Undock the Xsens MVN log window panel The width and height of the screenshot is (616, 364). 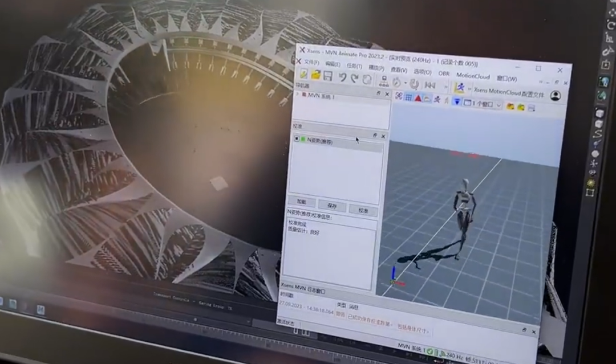point(524,330)
